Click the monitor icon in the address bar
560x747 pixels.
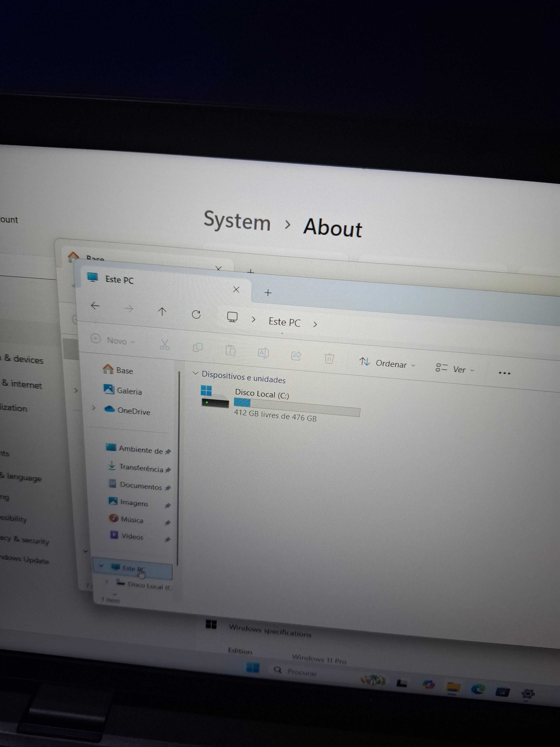tap(232, 317)
